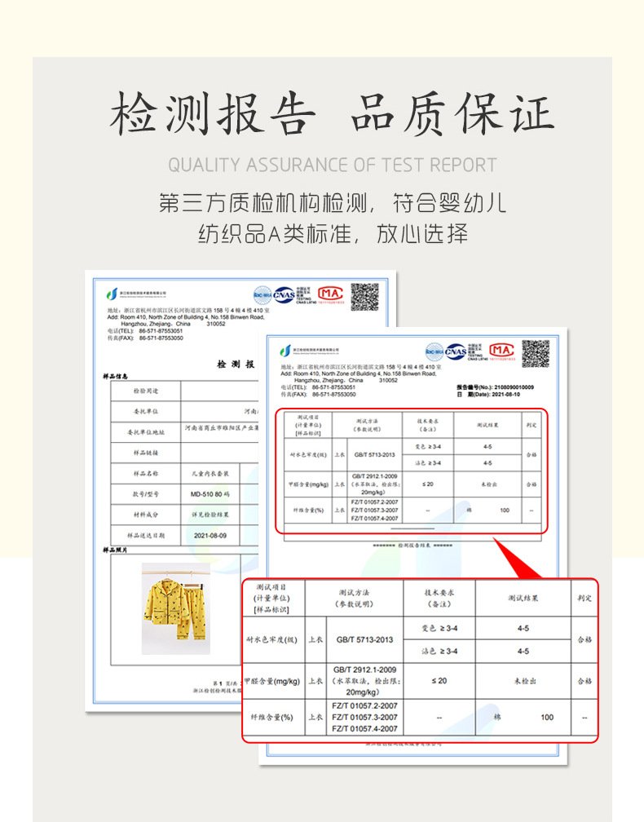Image resolution: width=644 pixels, height=822 pixels.
Task: Click the 检测报告结束 line on the front report
Action: (413, 546)
